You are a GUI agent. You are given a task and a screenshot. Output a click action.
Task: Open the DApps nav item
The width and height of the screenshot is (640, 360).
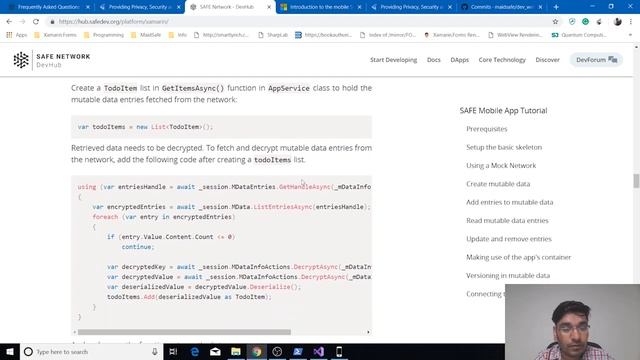(x=460, y=60)
